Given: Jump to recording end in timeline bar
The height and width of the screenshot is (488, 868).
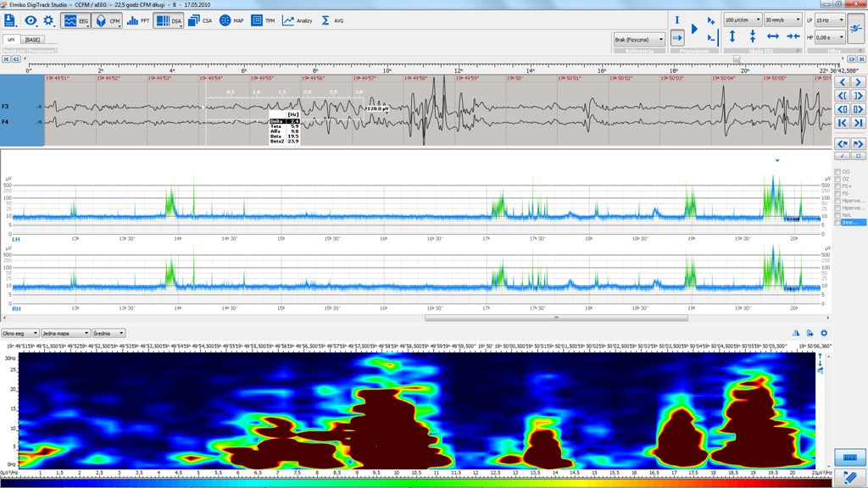Looking at the screenshot, I should coord(861,59).
